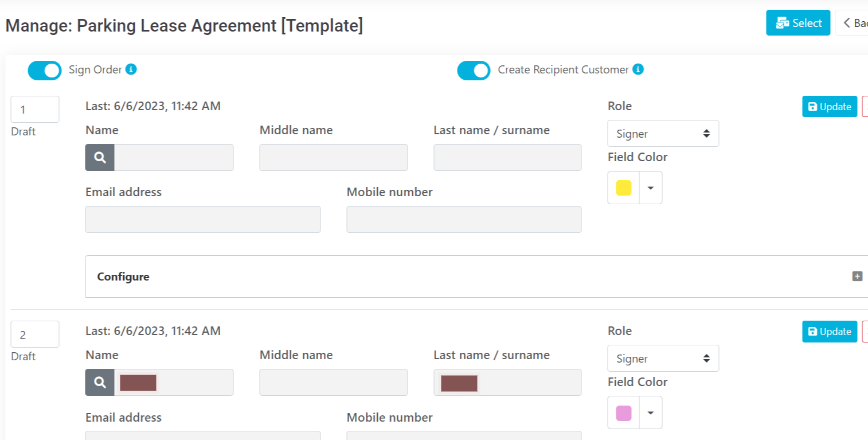Click the Back button in the header
Screen dimensions: 868x440
click(853, 23)
